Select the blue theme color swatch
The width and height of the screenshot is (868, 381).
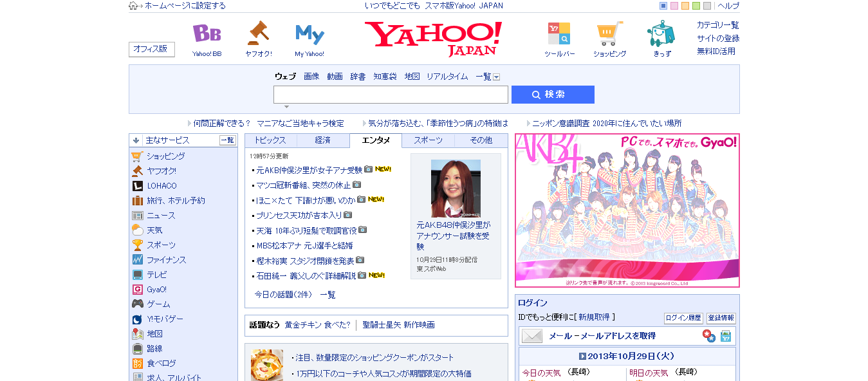663,6
